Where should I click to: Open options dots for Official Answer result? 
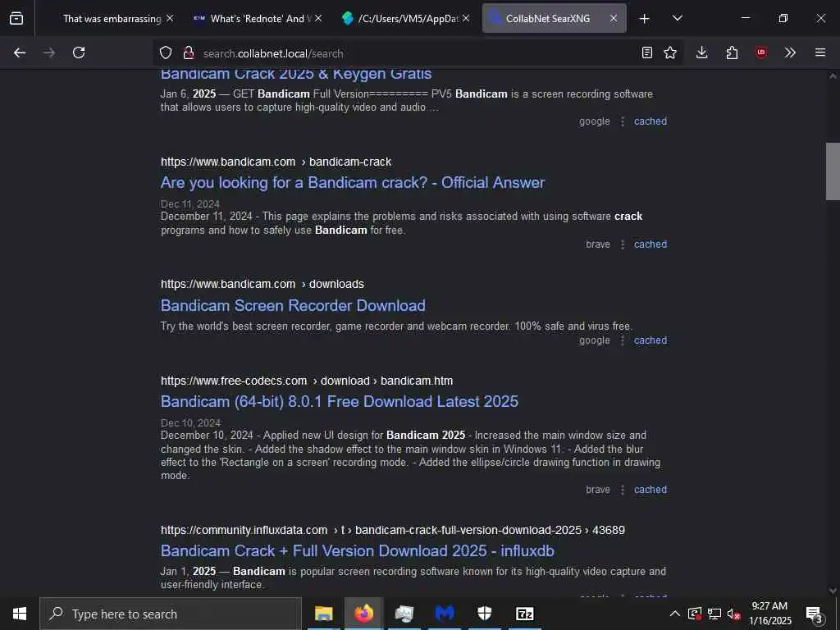tap(623, 244)
